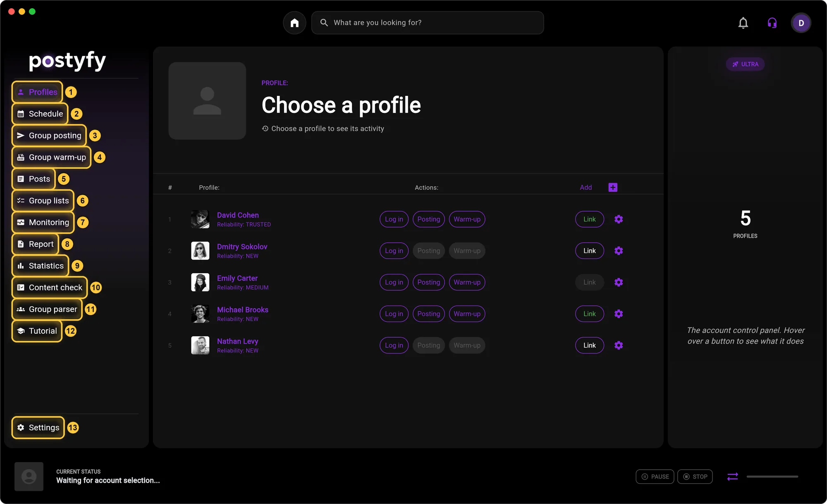Click the home icon button
Viewport: 827px width, 504px height.
click(x=294, y=23)
